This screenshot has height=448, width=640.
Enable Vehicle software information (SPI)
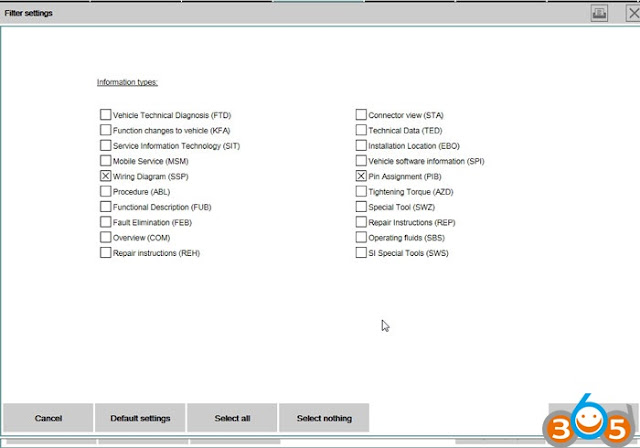pos(361,161)
